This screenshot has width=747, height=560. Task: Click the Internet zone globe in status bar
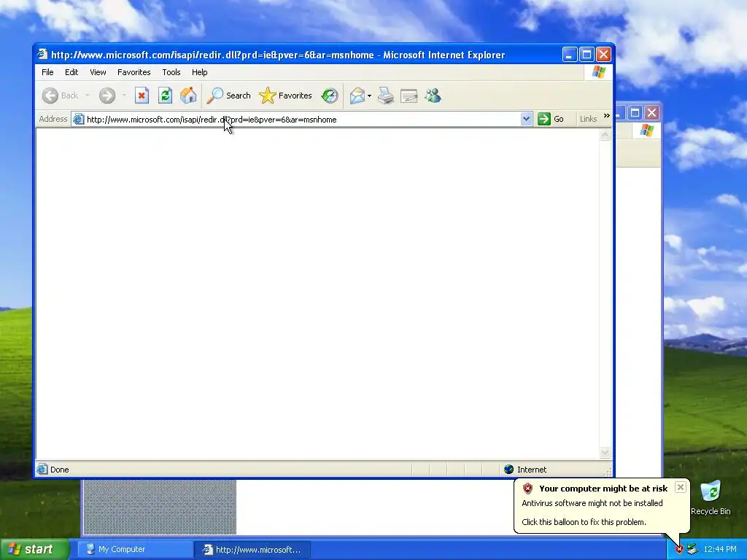pyautogui.click(x=508, y=470)
